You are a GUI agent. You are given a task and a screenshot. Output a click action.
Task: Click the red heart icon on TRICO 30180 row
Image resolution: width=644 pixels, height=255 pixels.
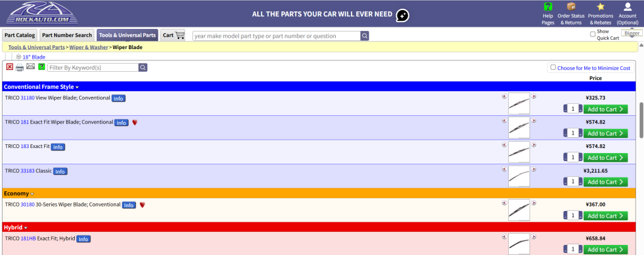(142, 205)
